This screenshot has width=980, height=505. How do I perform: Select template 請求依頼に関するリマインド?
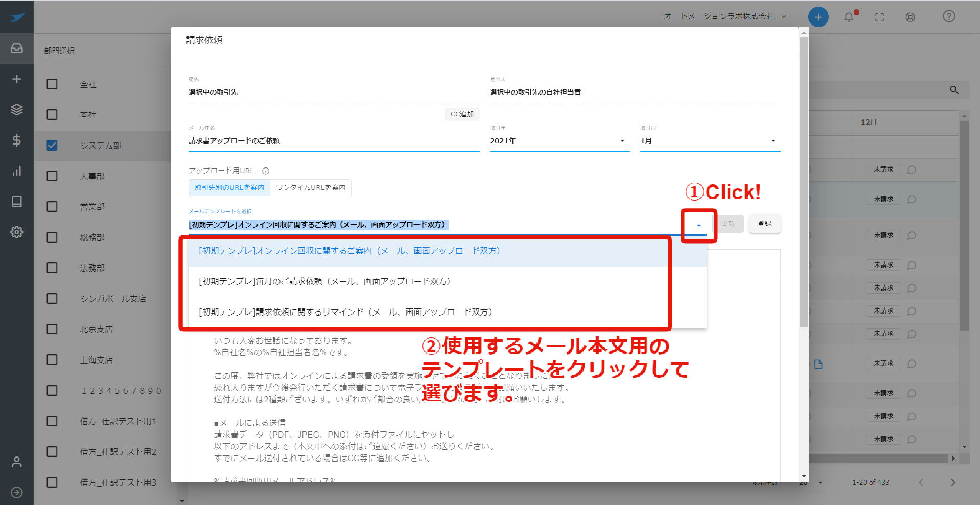click(447, 312)
